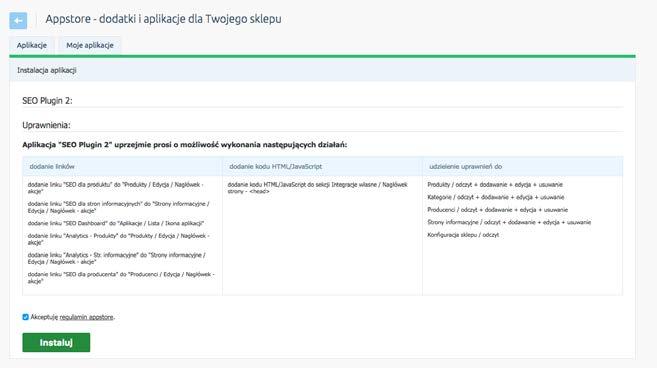Screen dimensions: 657x368
Task: Toggle the Akceptuję regulamin checkbox
Action: (x=26, y=317)
